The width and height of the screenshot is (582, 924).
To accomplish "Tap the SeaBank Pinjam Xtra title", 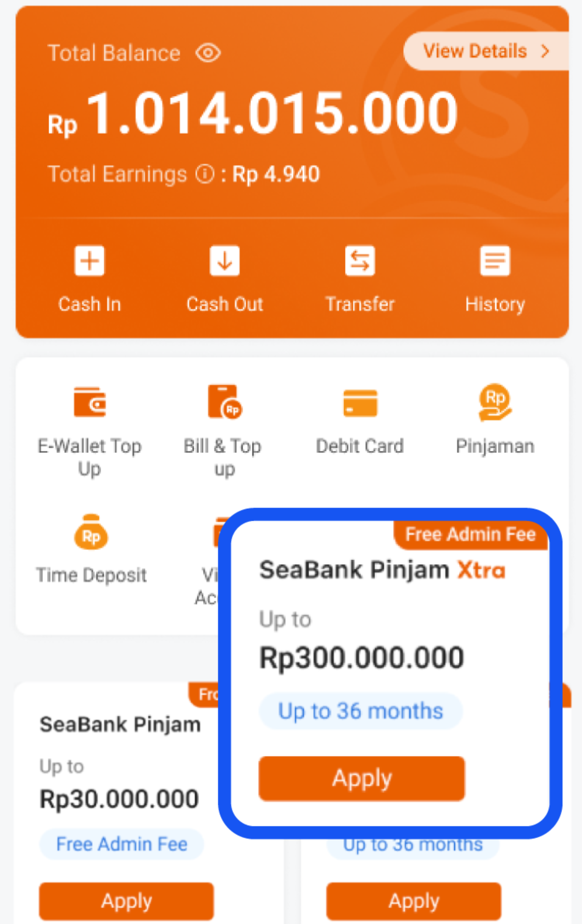I will [382, 570].
